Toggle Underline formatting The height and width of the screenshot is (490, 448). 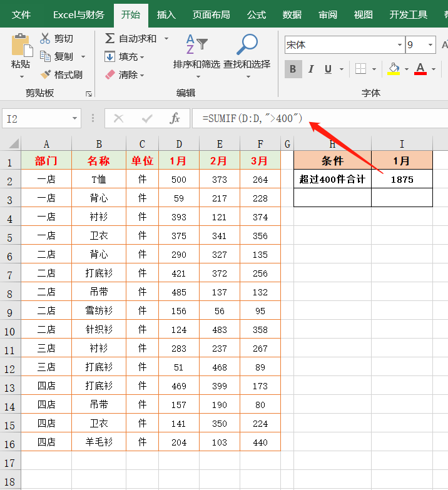tap(328, 69)
